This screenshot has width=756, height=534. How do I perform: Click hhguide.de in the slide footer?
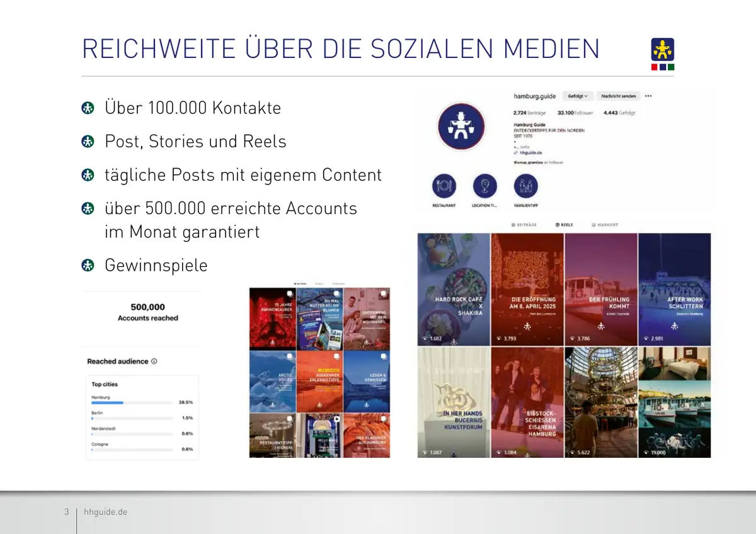click(105, 512)
